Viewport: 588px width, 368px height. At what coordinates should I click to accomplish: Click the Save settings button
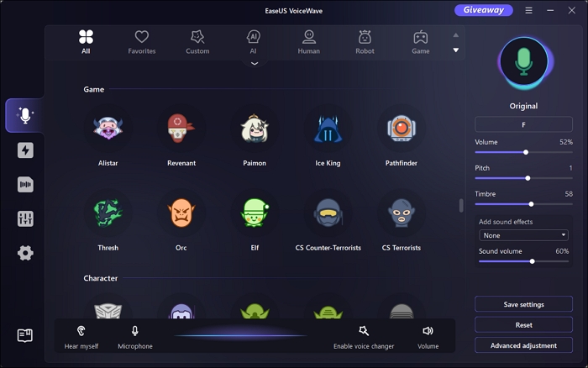click(523, 304)
